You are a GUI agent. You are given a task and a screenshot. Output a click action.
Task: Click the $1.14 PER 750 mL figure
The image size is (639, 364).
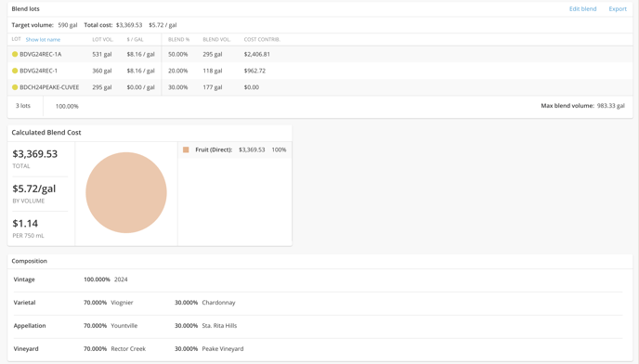25,224
